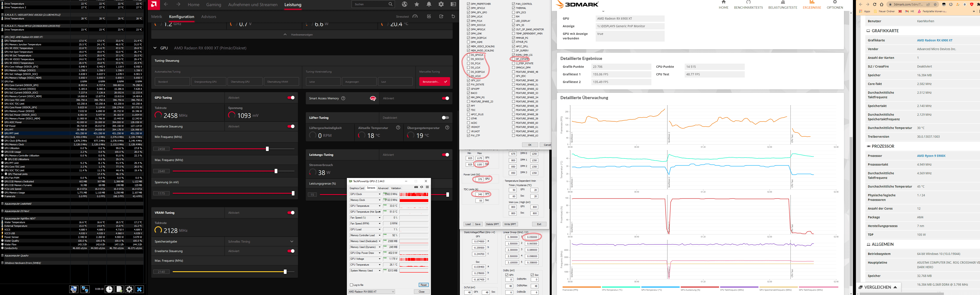Open the Memory Clock sensor dropdown in GPU-Z

379,200
